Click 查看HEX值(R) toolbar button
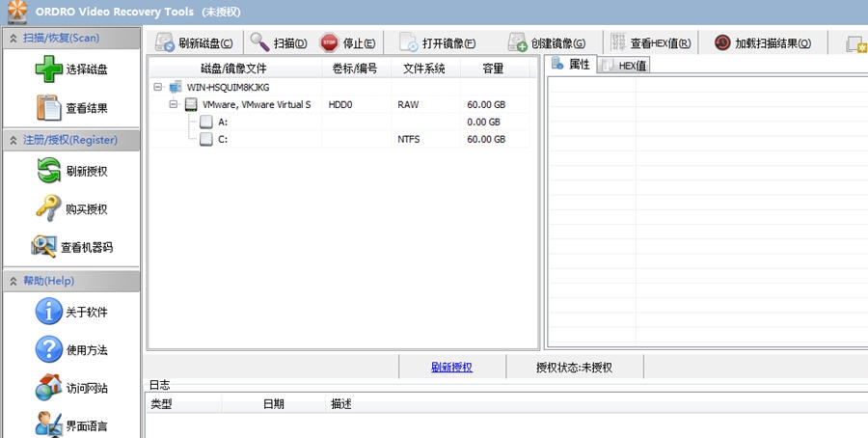 tap(651, 43)
